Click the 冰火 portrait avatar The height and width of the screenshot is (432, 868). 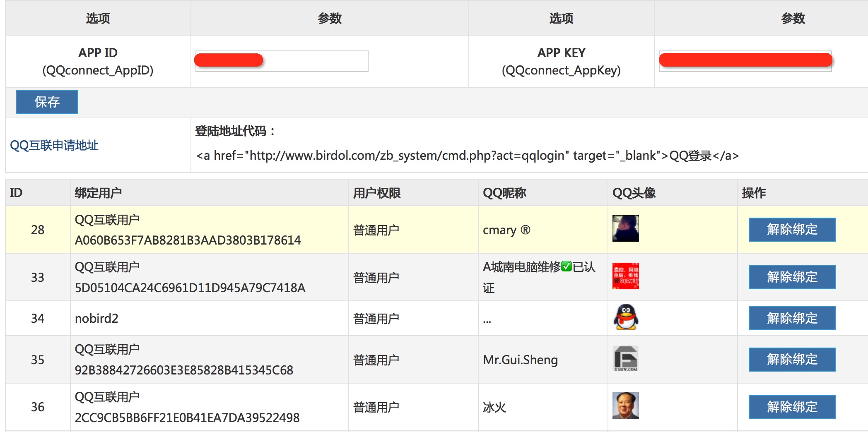coord(626,406)
